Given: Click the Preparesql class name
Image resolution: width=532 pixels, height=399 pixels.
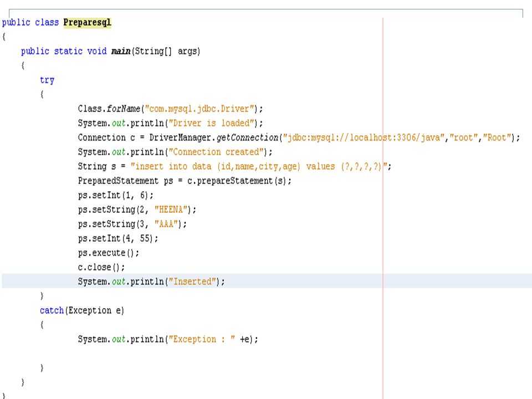Looking at the screenshot, I should pyautogui.click(x=87, y=23).
